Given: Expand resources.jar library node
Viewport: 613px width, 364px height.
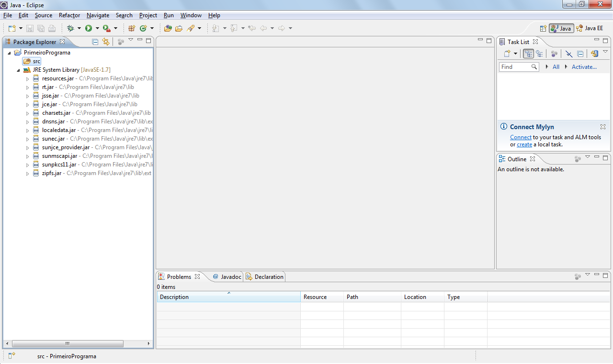Looking at the screenshot, I should click(x=28, y=78).
